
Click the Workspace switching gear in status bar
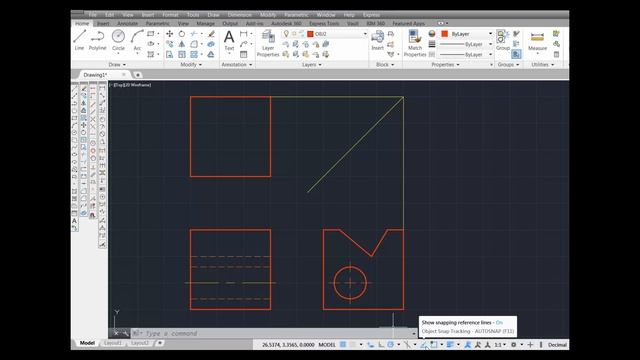tap(513, 345)
